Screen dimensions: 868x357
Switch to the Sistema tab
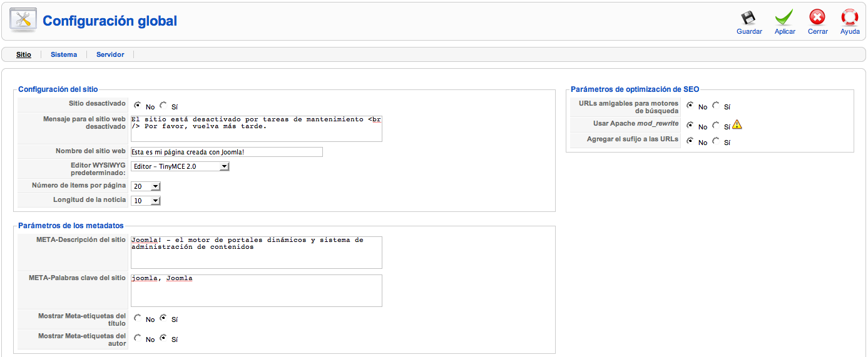[x=64, y=55]
